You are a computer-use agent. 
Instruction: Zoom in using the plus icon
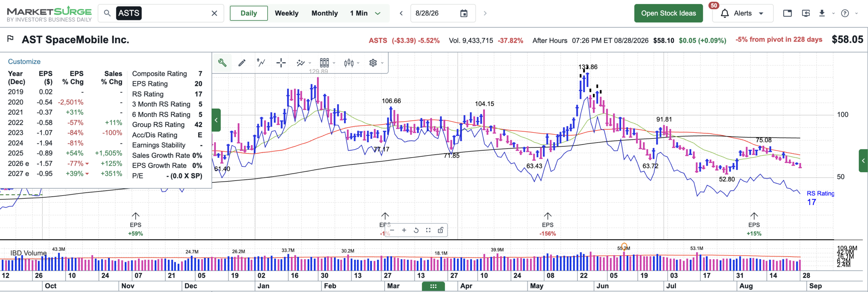point(404,230)
